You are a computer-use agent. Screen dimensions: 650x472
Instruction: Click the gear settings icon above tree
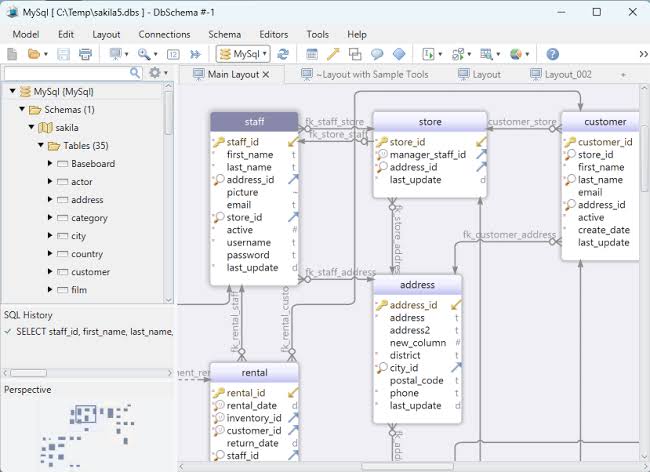pyautogui.click(x=155, y=73)
